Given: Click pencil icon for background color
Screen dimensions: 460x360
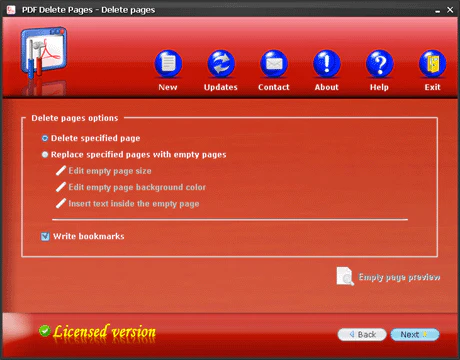Looking at the screenshot, I should [x=61, y=187].
